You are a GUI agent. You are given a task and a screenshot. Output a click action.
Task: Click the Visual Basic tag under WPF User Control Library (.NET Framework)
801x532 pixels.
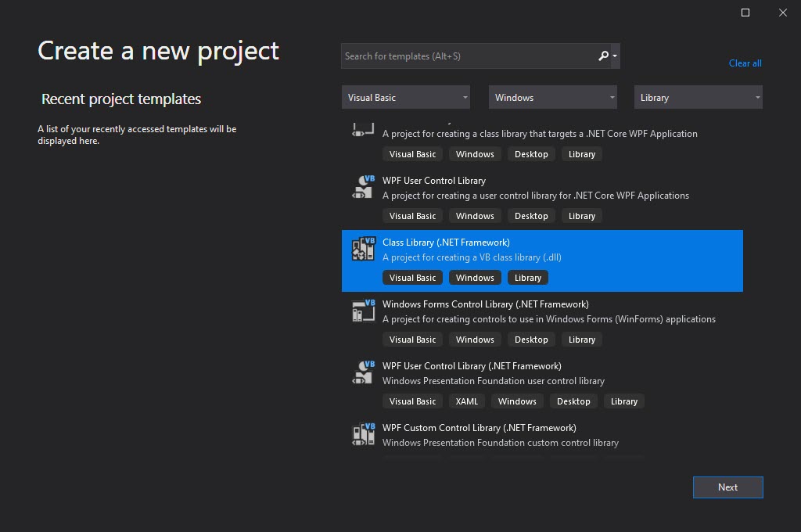(x=412, y=401)
